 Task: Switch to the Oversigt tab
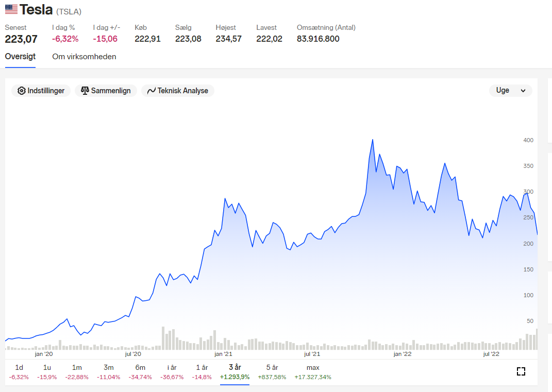pyautogui.click(x=20, y=57)
